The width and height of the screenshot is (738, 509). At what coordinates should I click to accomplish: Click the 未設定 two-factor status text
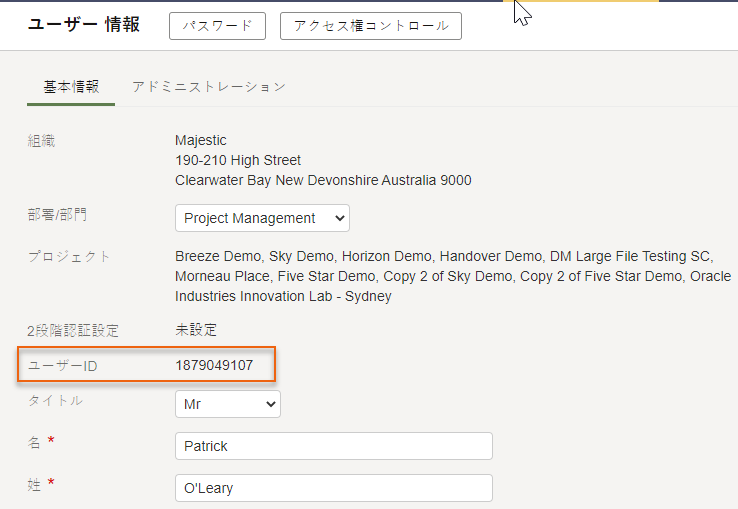coord(196,330)
